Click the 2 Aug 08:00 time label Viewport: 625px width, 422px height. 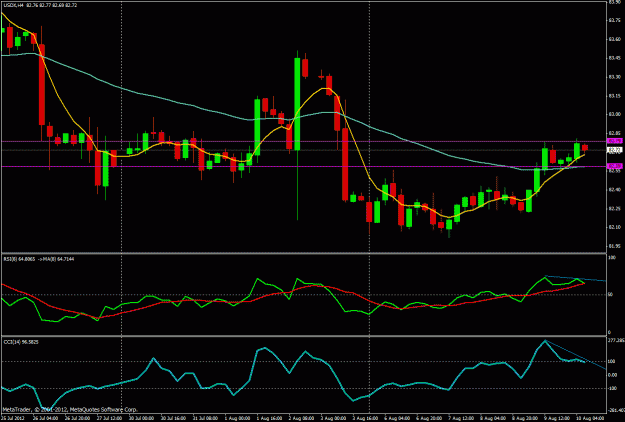[x=300, y=418]
